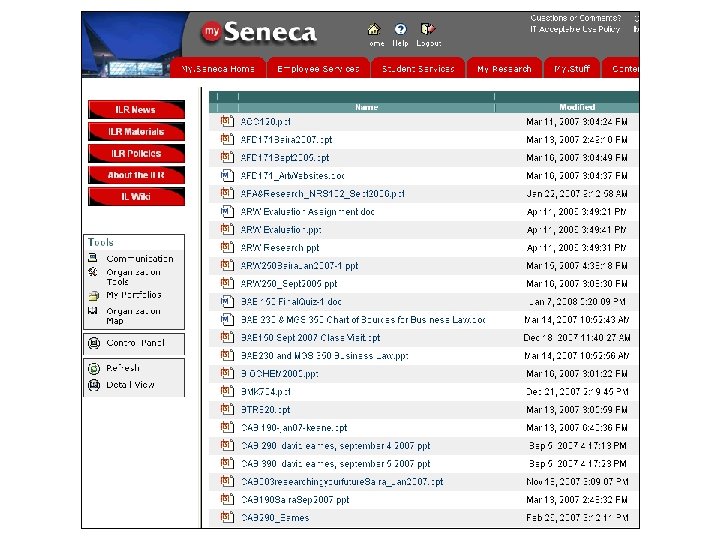Viewport: 720px width, 540px height.
Task: Click the Control Panel link
Action: [x=135, y=343]
